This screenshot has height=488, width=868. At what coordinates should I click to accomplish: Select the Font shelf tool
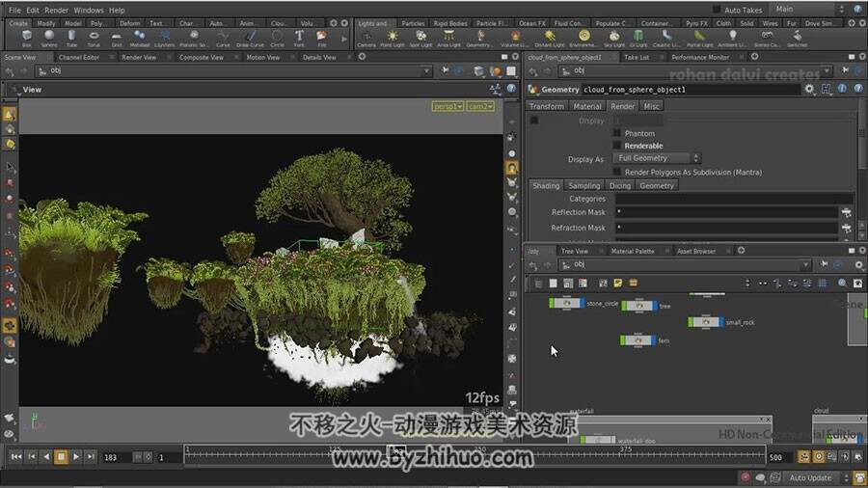299,39
